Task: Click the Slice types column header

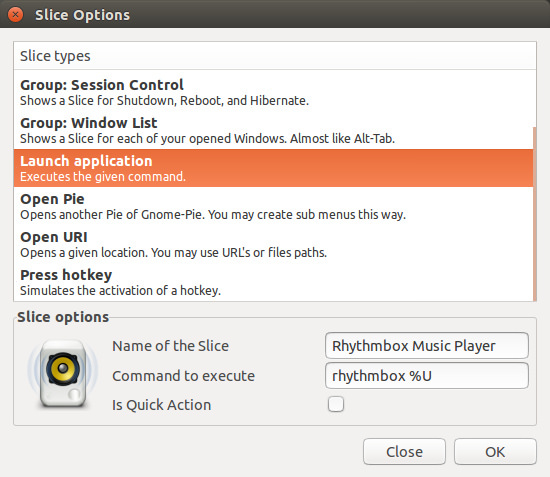Action: (x=275, y=56)
